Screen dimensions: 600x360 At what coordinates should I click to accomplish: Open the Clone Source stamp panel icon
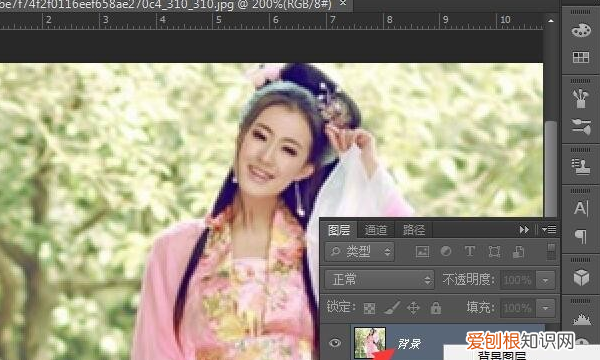(581, 167)
